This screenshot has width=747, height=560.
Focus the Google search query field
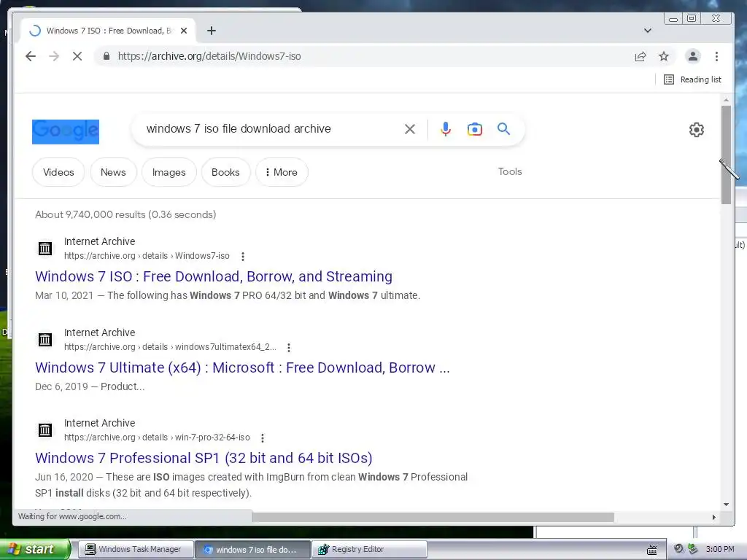271,129
